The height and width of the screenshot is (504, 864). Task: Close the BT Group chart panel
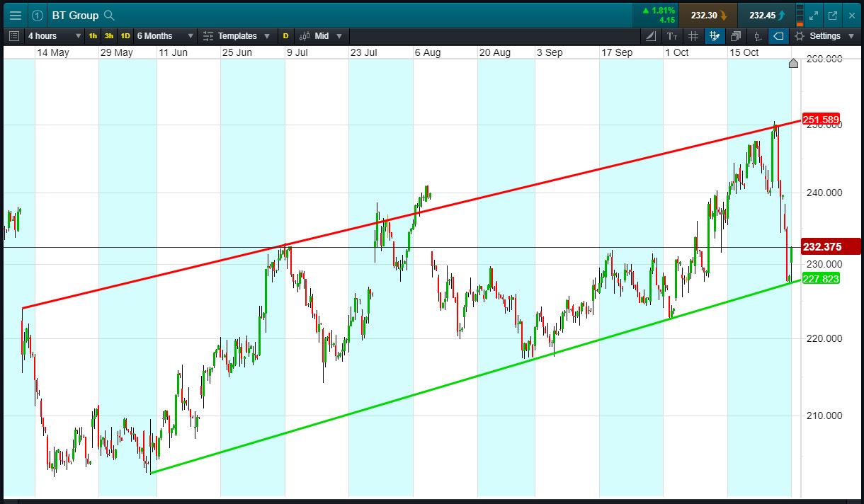tap(852, 15)
